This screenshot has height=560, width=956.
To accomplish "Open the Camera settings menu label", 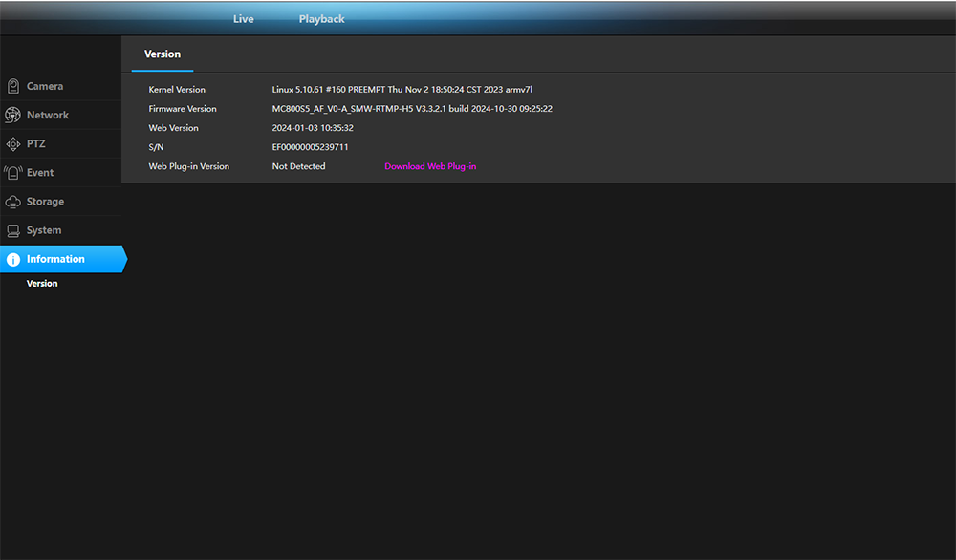I will click(x=45, y=86).
